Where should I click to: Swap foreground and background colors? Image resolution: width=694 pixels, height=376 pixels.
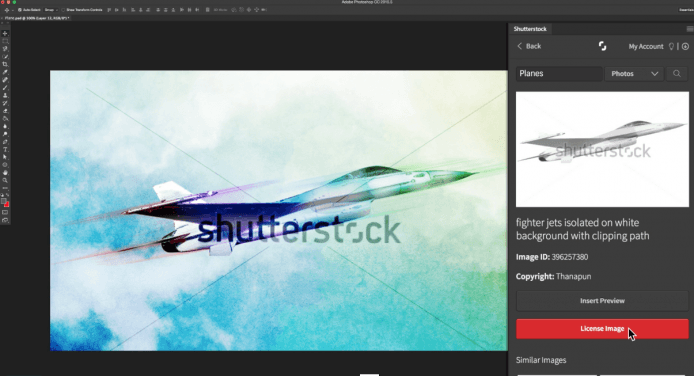pos(8,195)
